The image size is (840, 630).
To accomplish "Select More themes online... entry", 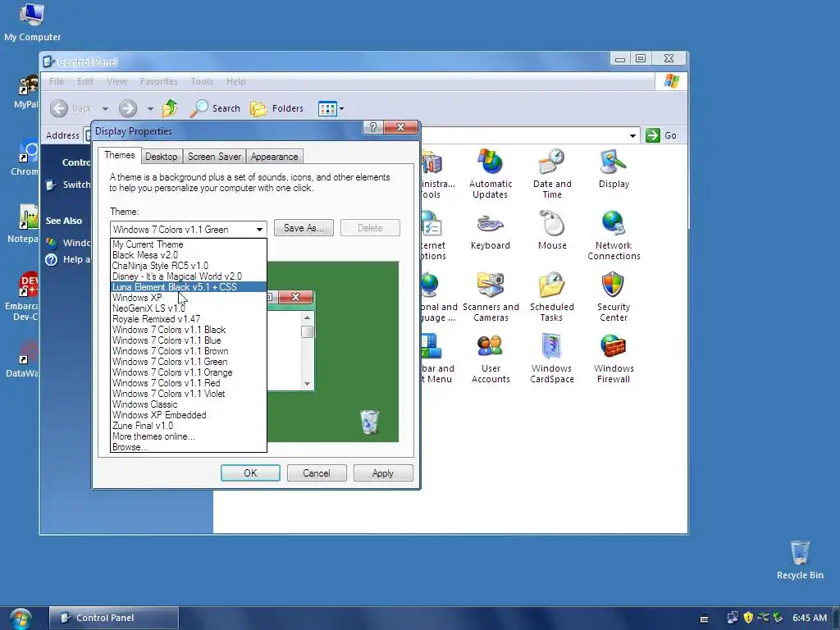I will click(188, 436).
